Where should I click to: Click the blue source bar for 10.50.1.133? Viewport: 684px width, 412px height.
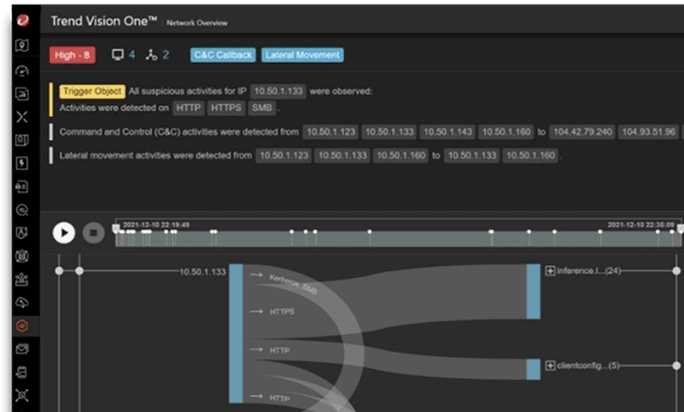[x=236, y=333]
